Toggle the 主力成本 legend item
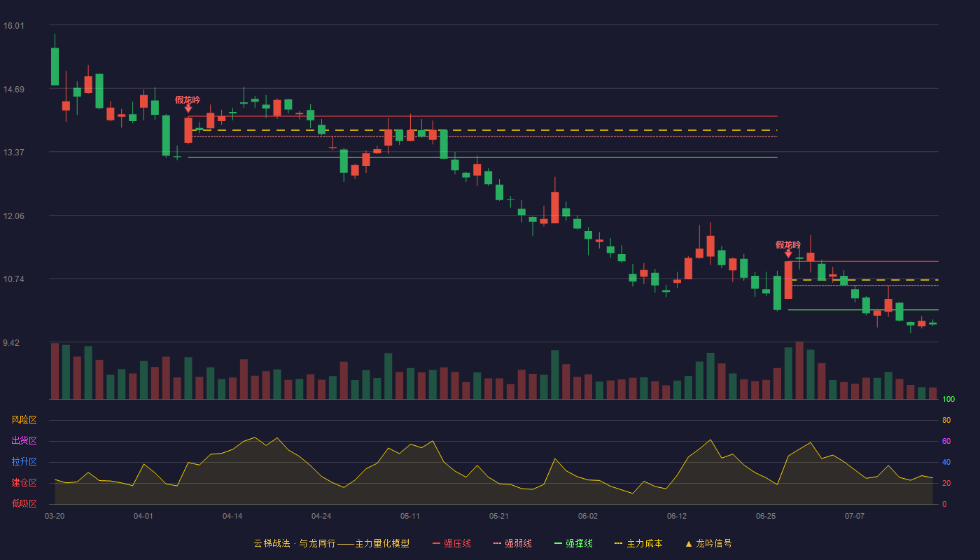This screenshot has width=980, height=560. pos(638,543)
